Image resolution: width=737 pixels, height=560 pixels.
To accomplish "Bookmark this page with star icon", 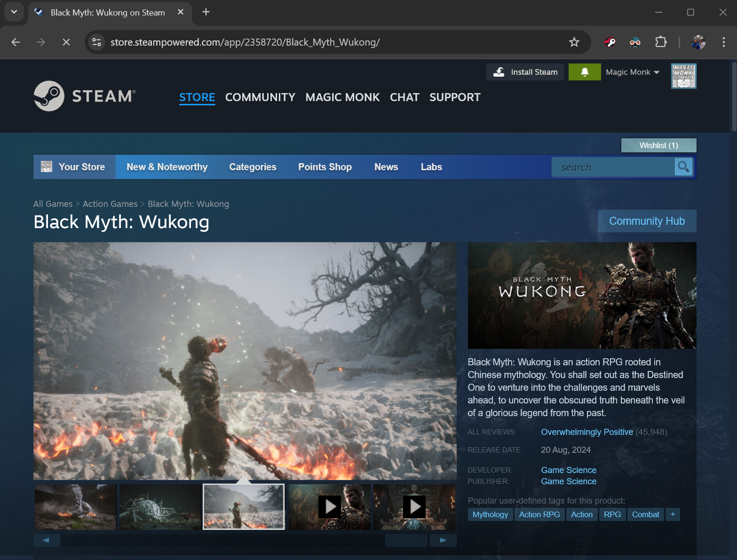I will pos(574,42).
